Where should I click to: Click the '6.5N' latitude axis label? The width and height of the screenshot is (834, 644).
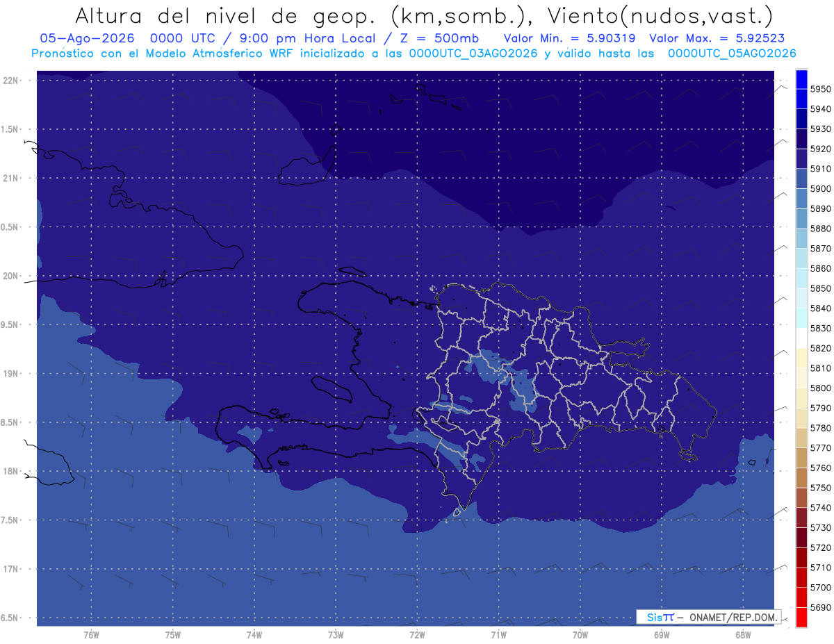(x=10, y=618)
